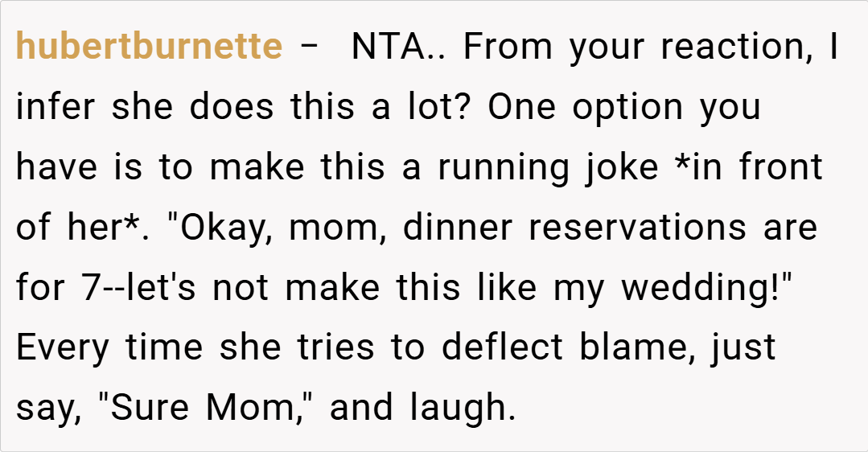Click the final words "and laugh."
The width and height of the screenshot is (868, 452).
pyautogui.click(x=422, y=408)
